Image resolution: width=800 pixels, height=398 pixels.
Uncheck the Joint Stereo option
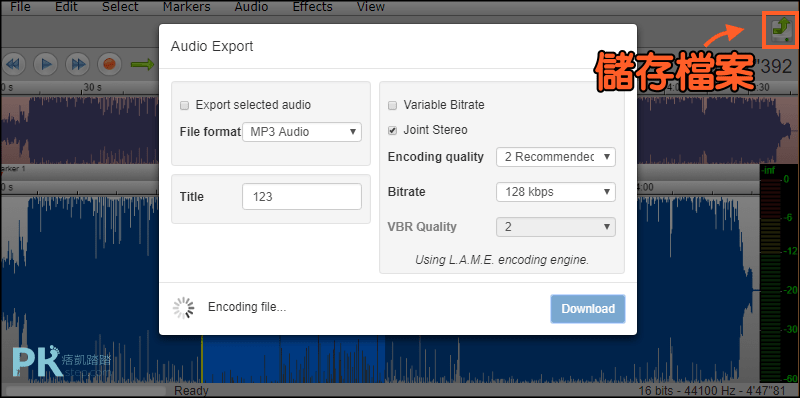click(x=392, y=130)
